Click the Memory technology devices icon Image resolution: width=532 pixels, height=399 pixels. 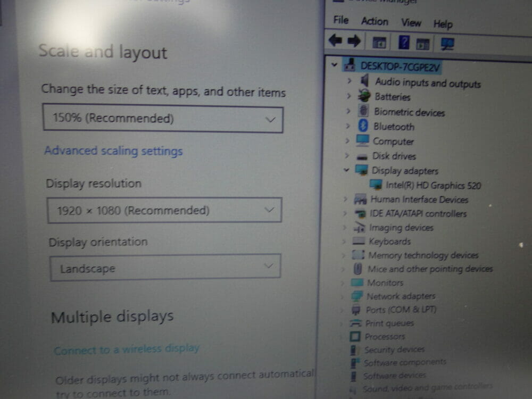[x=358, y=254]
